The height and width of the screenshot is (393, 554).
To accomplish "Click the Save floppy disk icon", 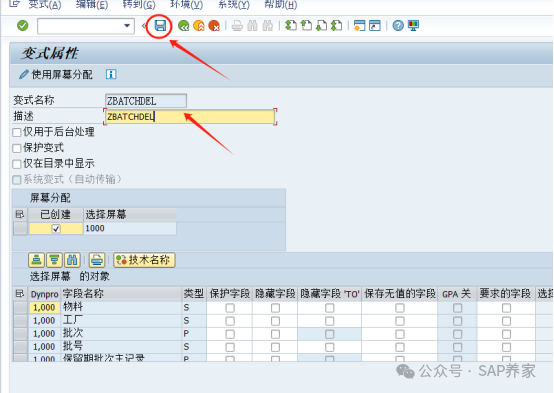I will point(160,25).
